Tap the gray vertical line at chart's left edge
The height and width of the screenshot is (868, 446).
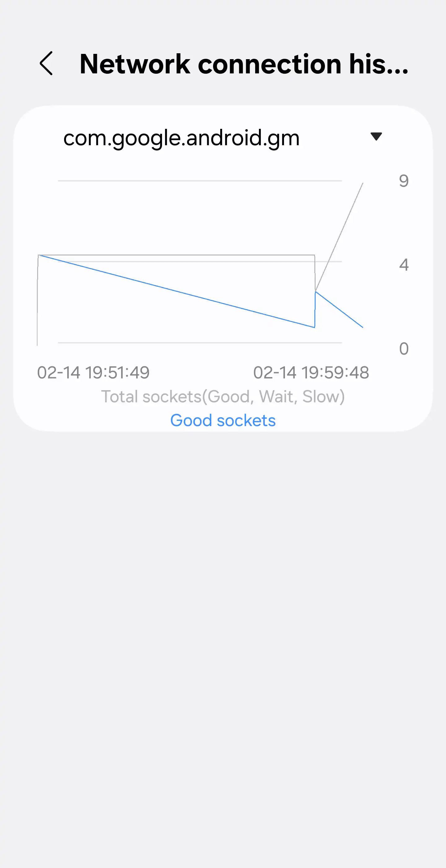[x=37, y=300]
